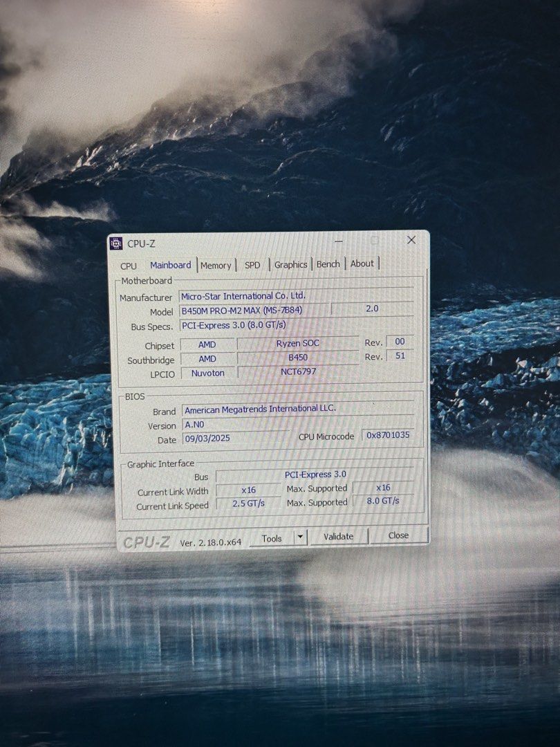Click the Chipset Rev. value 00
The height and width of the screenshot is (747, 560).
400,342
